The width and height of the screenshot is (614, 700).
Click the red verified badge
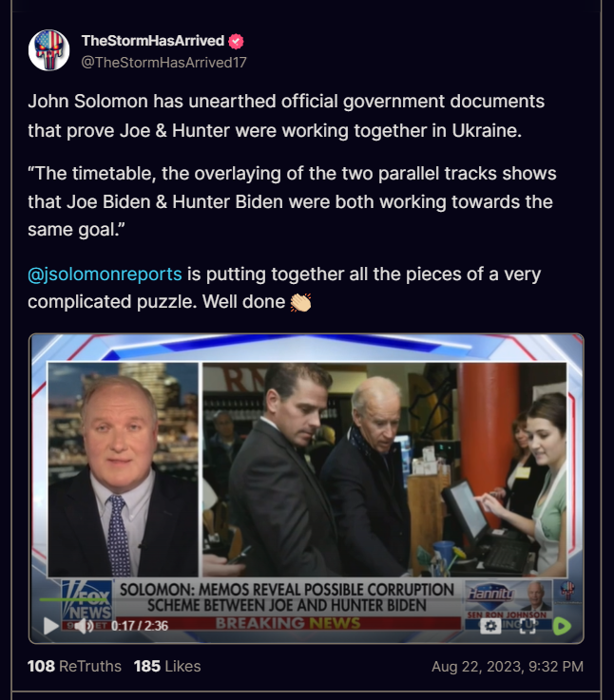click(x=236, y=42)
